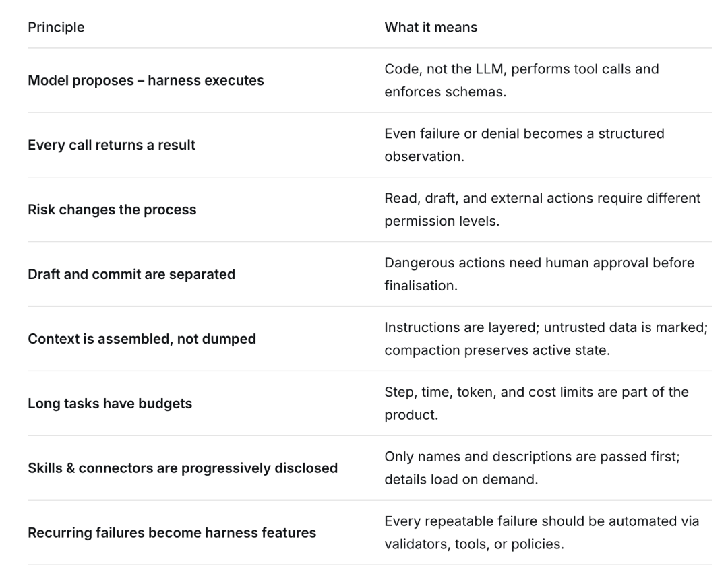This screenshot has width=728, height=576.
Task: Click 'Long tasks have budgets' principle
Action: [110, 404]
